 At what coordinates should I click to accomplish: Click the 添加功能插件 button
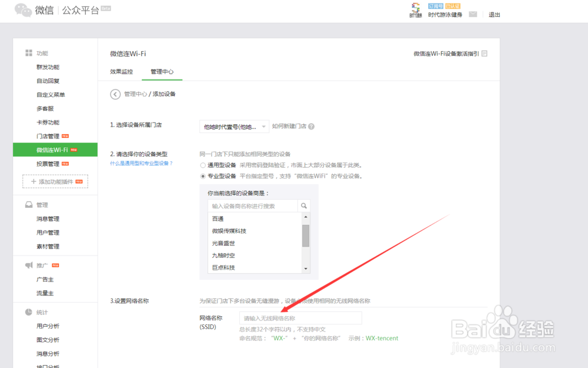[x=55, y=181]
